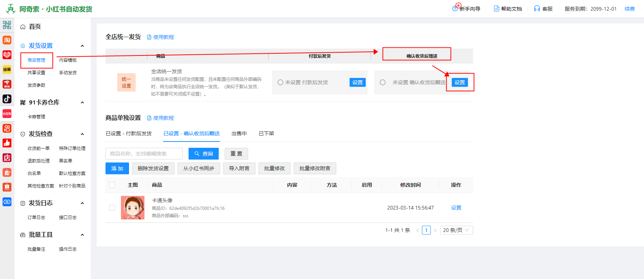This screenshot has width=644, height=279.
Task: Switch to 已设置 - 确认收货后赠送 tab
Action: 192,133
